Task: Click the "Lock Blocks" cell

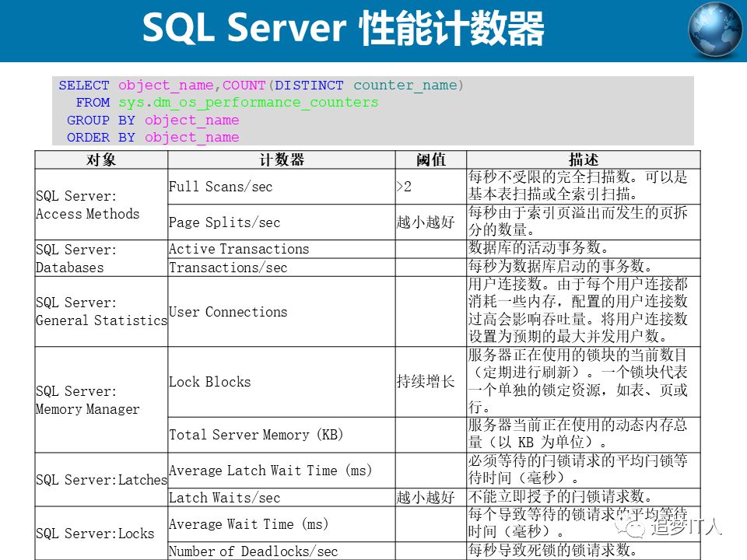Action: (x=282, y=382)
